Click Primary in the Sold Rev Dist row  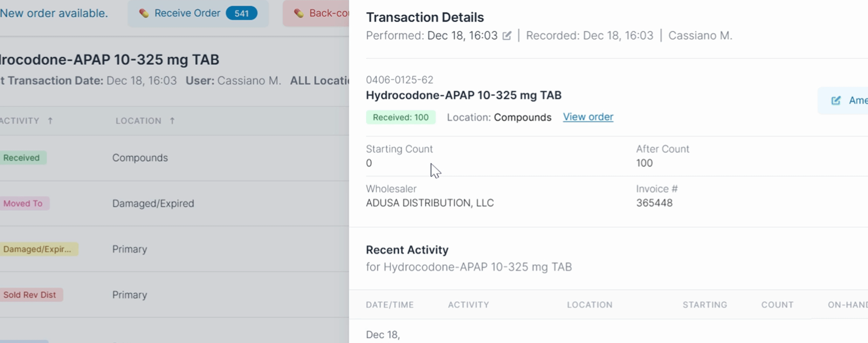click(x=130, y=294)
